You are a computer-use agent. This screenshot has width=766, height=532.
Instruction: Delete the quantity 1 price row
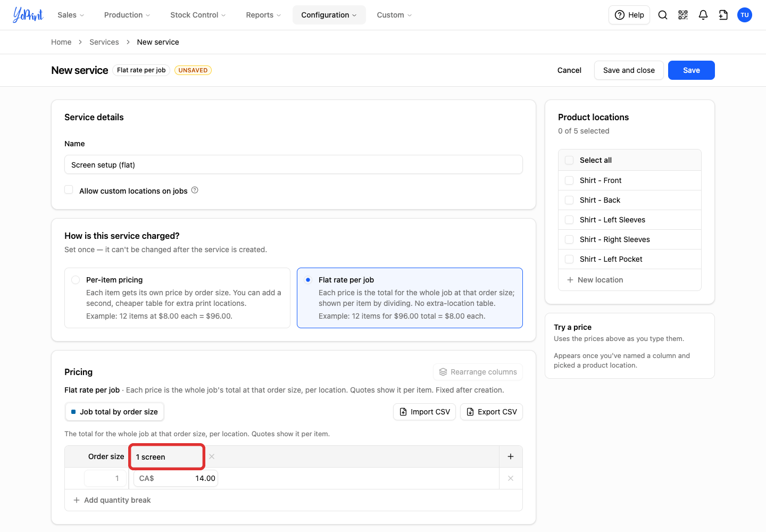point(511,478)
